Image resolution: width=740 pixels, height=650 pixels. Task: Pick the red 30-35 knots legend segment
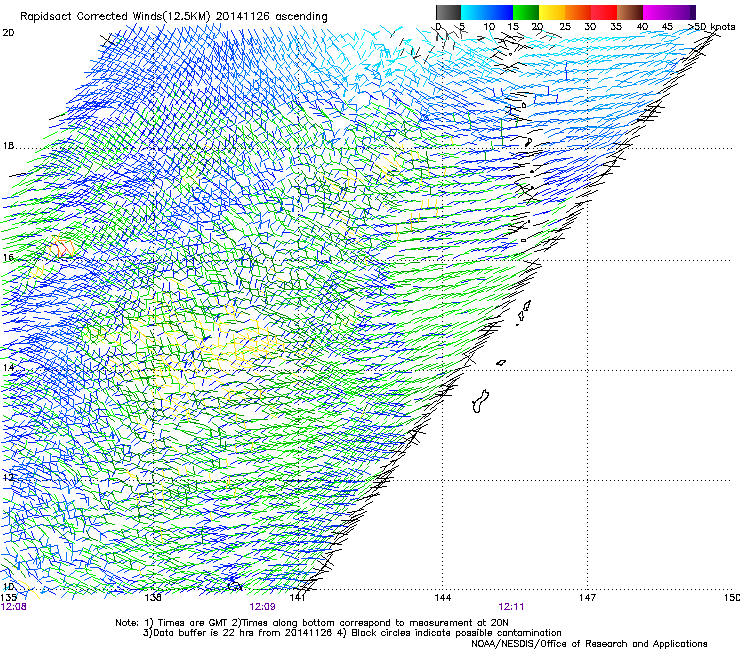pos(604,12)
